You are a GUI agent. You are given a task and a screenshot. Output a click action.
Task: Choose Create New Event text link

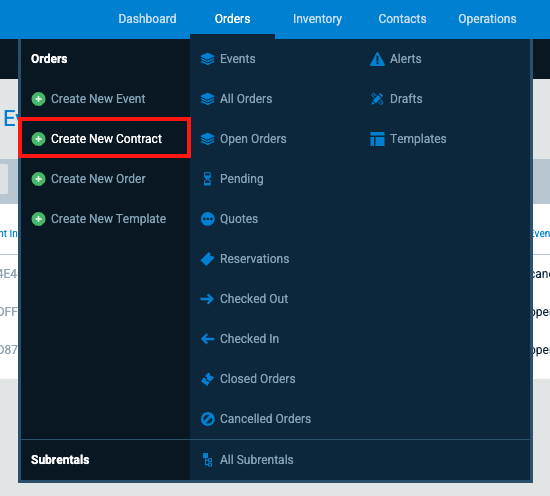pyautogui.click(x=98, y=99)
